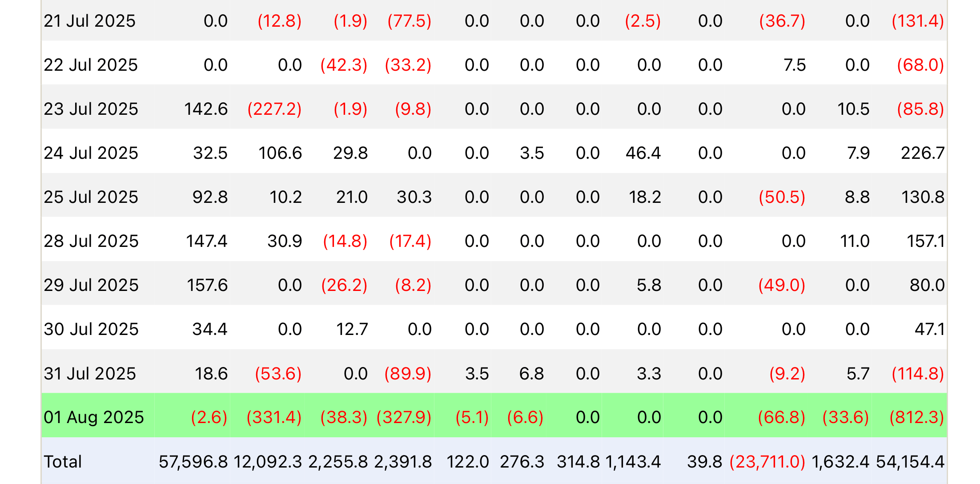This screenshot has width=980, height=484.
Task: Select (2.5) in the 21 Jul 2025 row
Action: 643,21
